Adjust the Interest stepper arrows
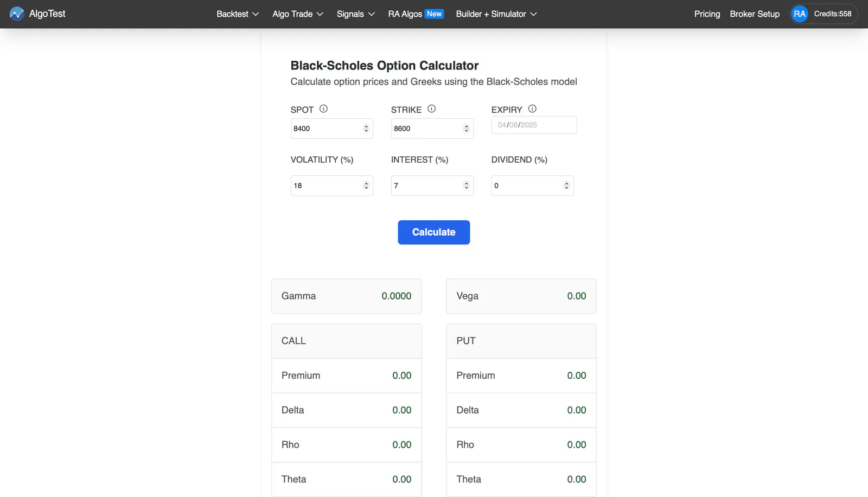 coord(466,186)
